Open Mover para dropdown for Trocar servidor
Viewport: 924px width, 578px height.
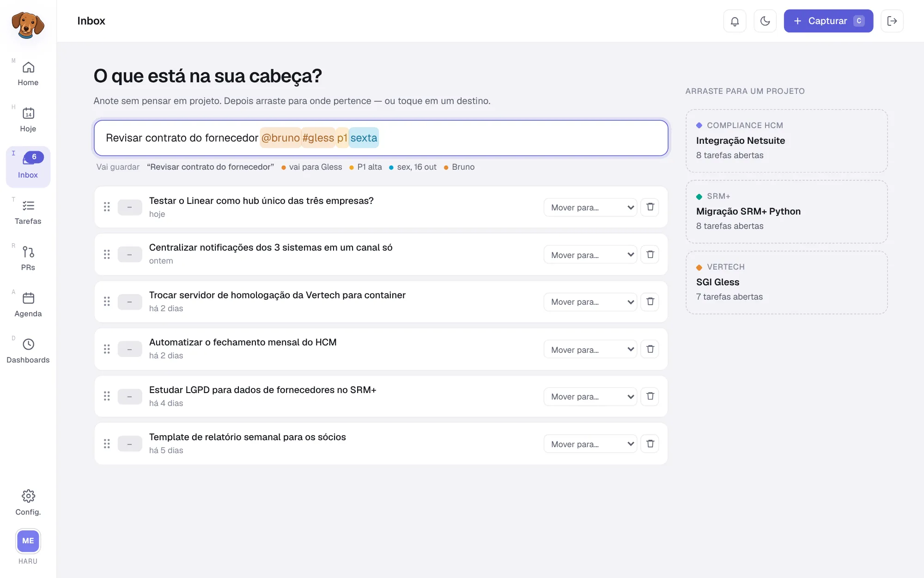click(590, 302)
